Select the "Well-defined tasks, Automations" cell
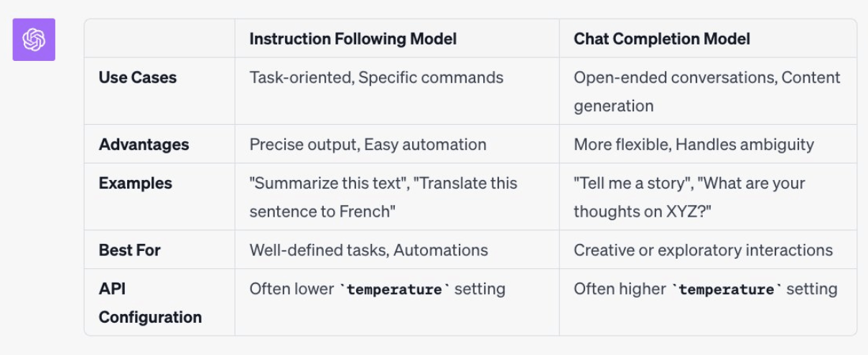This screenshot has width=868, height=355. pyautogui.click(x=368, y=250)
